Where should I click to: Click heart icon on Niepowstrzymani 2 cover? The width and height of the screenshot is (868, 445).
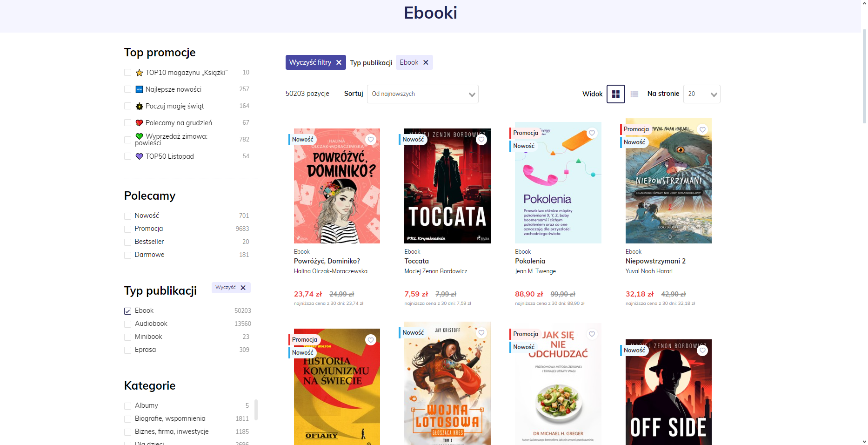tap(702, 129)
